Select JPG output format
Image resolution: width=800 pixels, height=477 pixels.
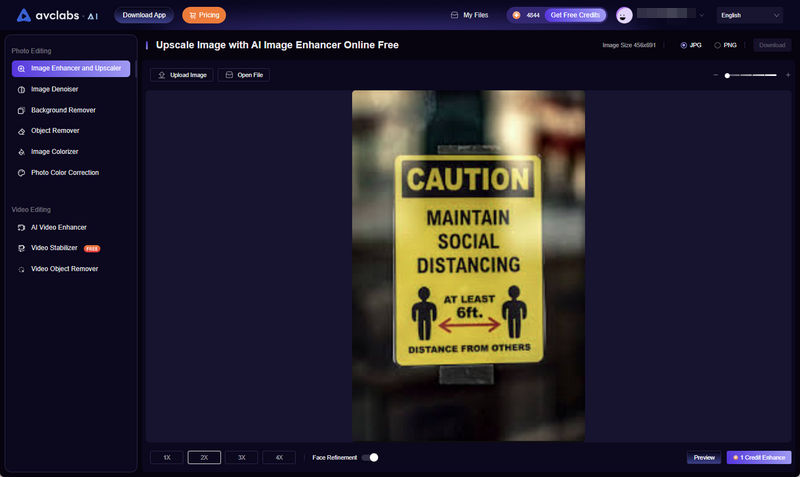[684, 45]
